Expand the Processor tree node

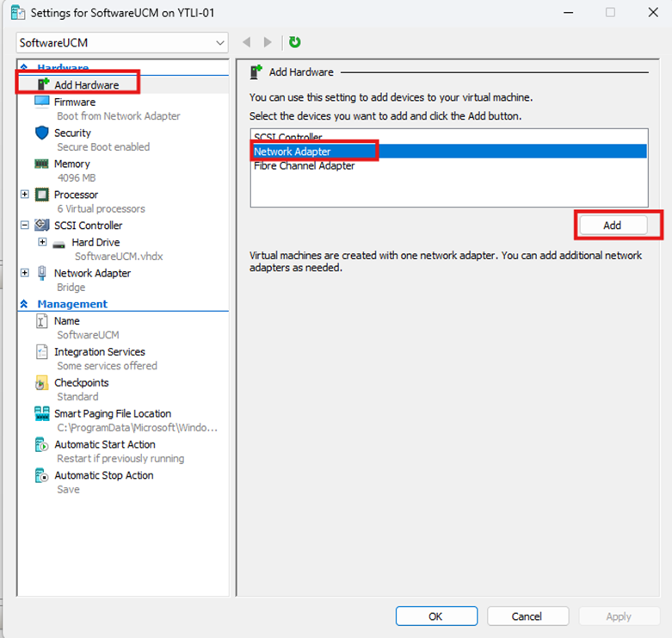(25, 195)
